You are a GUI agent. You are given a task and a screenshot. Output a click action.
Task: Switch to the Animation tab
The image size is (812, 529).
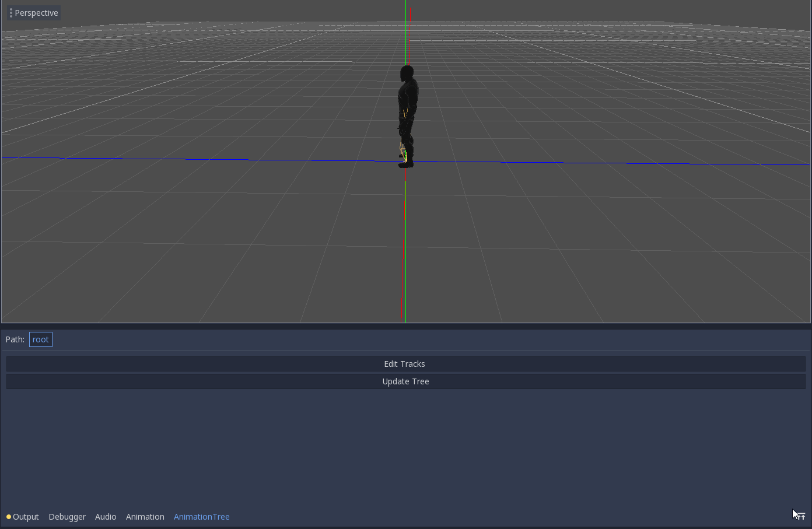coord(145,517)
